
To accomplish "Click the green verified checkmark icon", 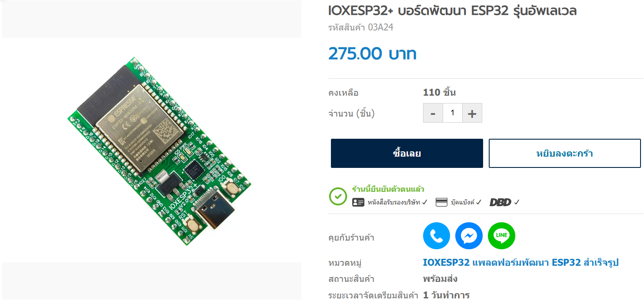I will pyautogui.click(x=338, y=196).
